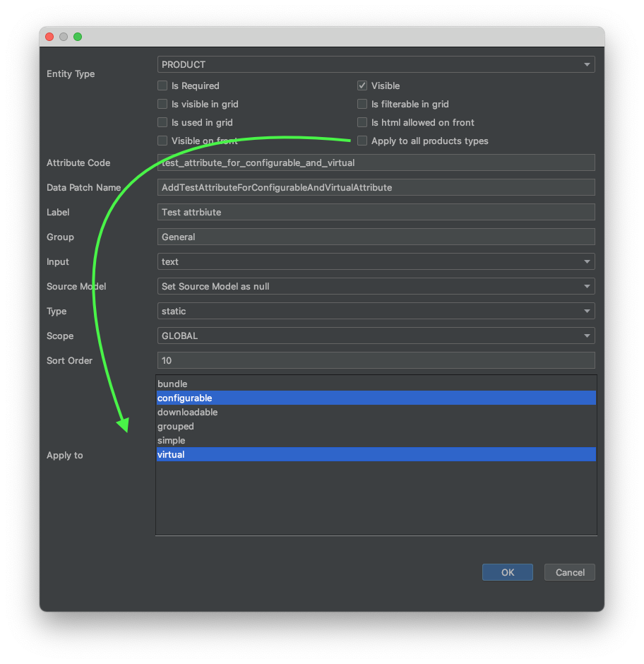The width and height of the screenshot is (644, 664).
Task: Open the Scope GLOBAL dropdown
Action: [x=376, y=336]
